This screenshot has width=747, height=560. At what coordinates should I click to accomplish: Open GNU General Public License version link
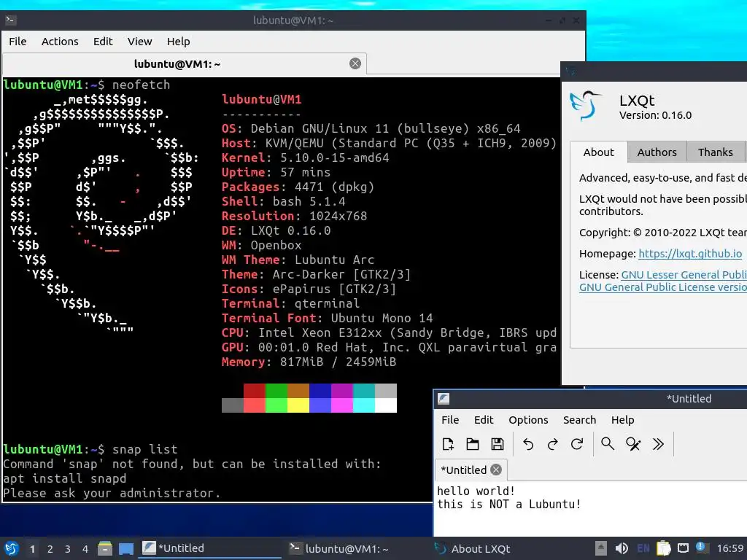pos(662,287)
